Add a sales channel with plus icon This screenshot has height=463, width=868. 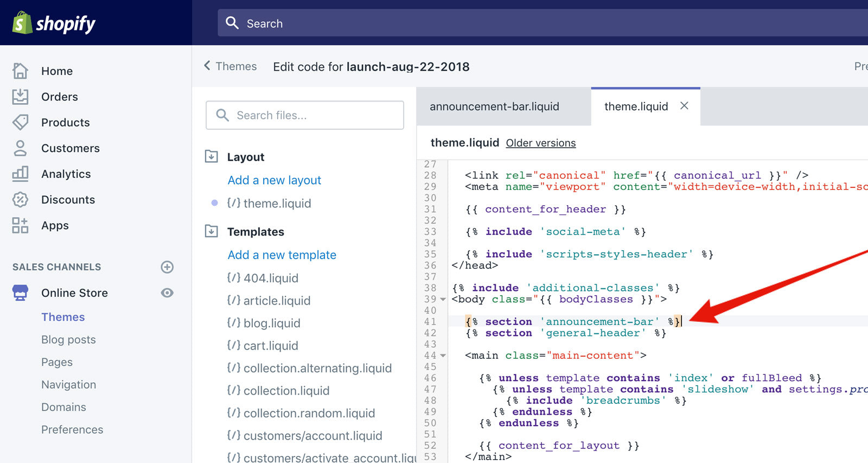click(x=167, y=267)
